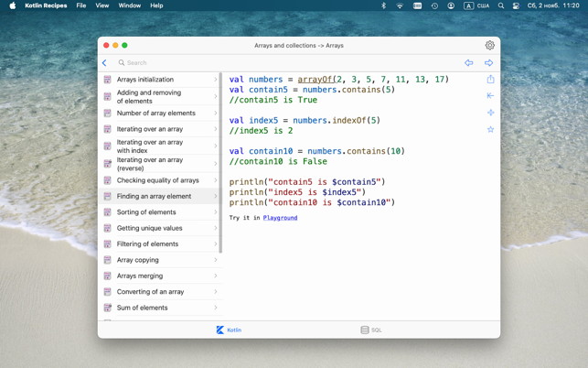Click icon beside Iterating over an array

pyautogui.click(x=107, y=129)
